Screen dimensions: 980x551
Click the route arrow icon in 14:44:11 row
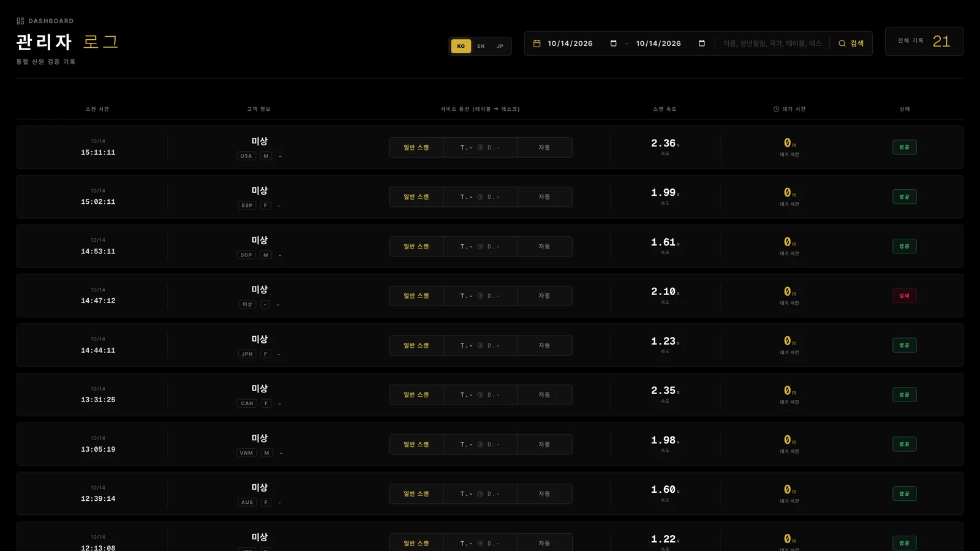[x=480, y=345]
